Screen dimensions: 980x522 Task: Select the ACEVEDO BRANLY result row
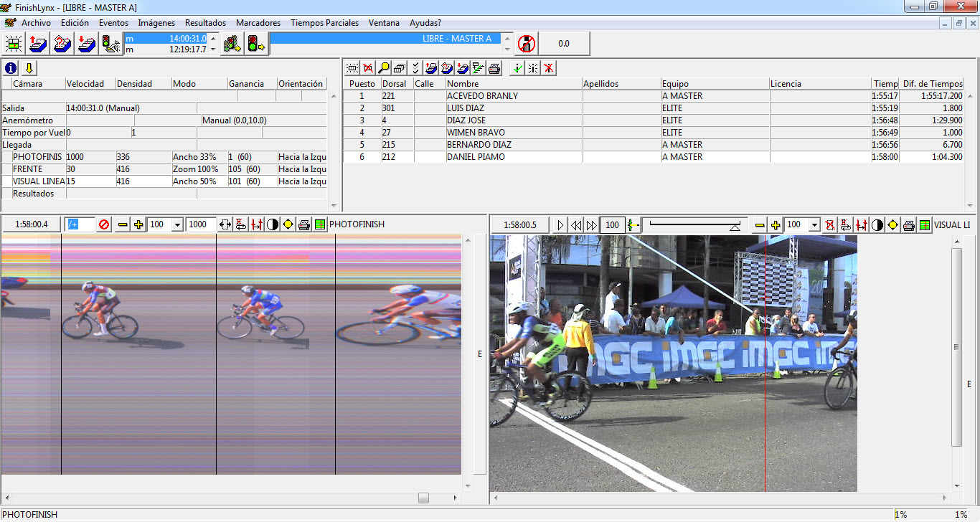pos(481,96)
